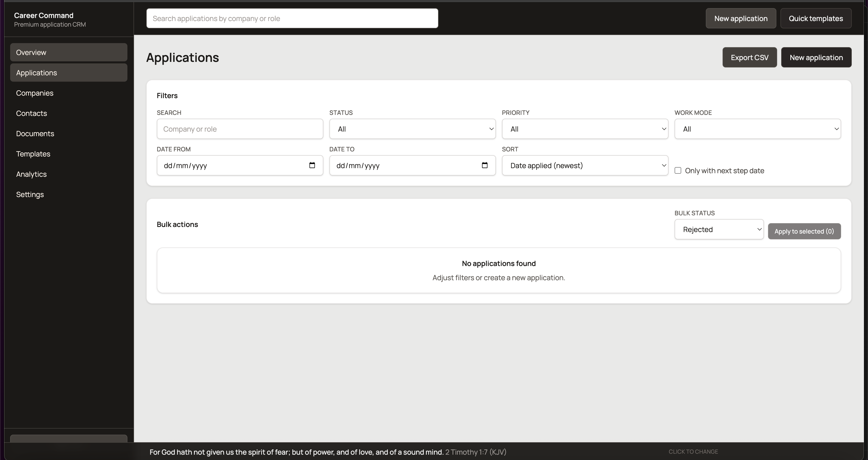868x460 pixels.
Task: Create a New application
Action: point(816,57)
